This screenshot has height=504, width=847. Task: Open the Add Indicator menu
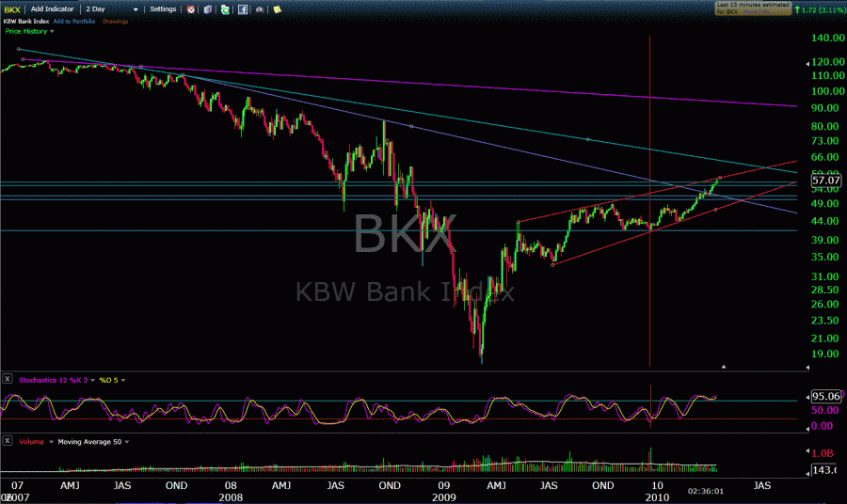(52, 9)
